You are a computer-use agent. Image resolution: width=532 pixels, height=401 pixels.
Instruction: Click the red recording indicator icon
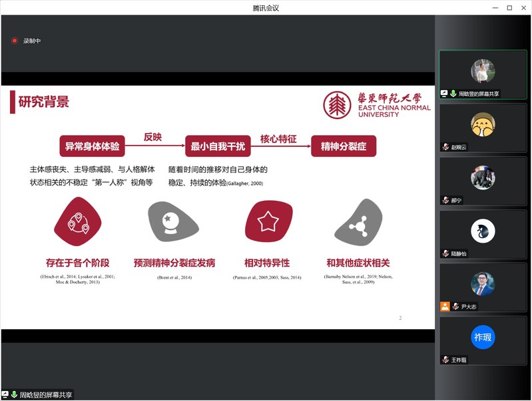coord(15,41)
